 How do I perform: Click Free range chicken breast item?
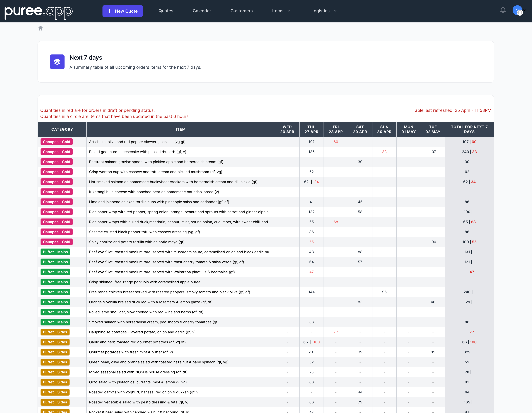(170, 292)
